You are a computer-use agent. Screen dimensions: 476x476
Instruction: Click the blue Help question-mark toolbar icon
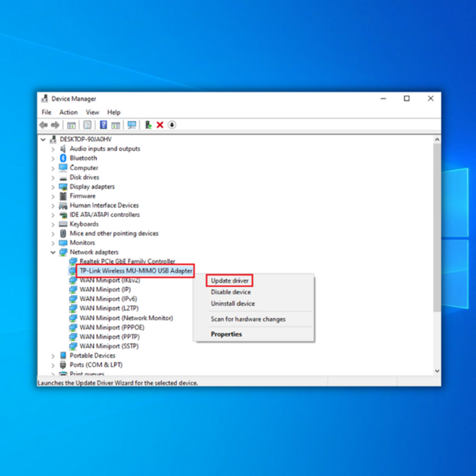(x=103, y=125)
